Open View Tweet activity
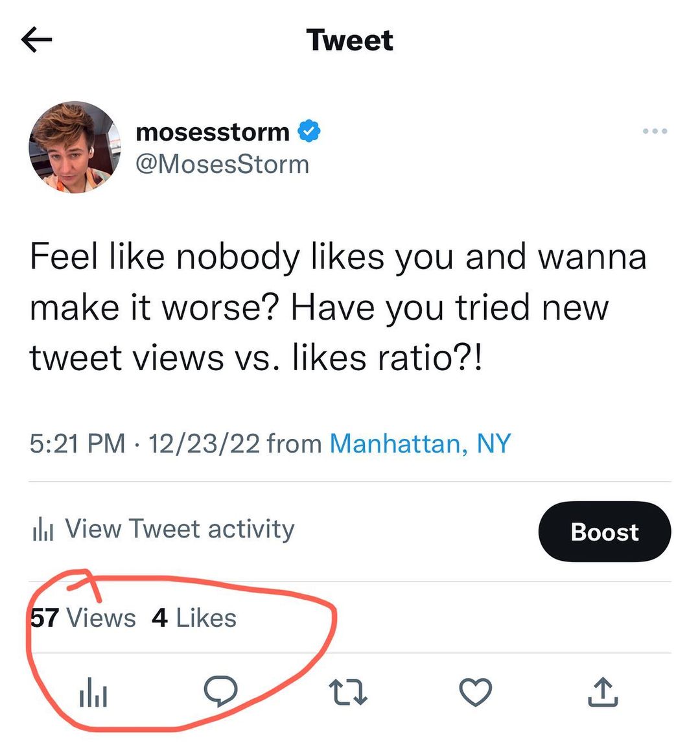 click(x=180, y=529)
